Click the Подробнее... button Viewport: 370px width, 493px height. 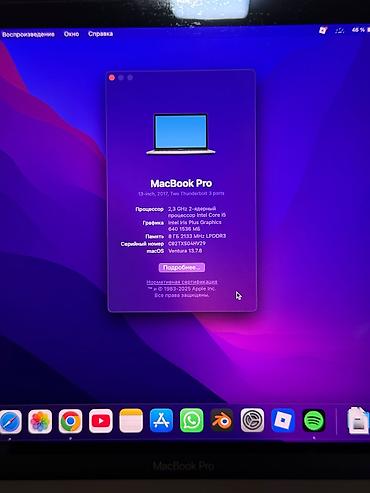(182, 267)
